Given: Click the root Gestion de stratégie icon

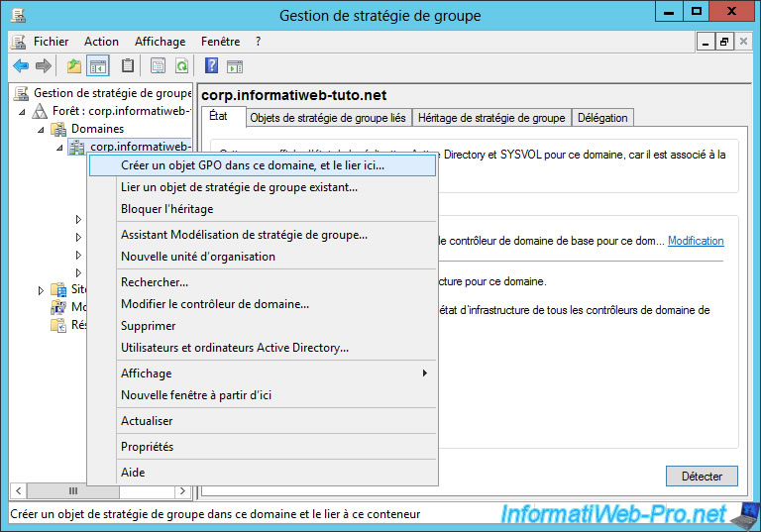Looking at the screenshot, I should click(21, 93).
